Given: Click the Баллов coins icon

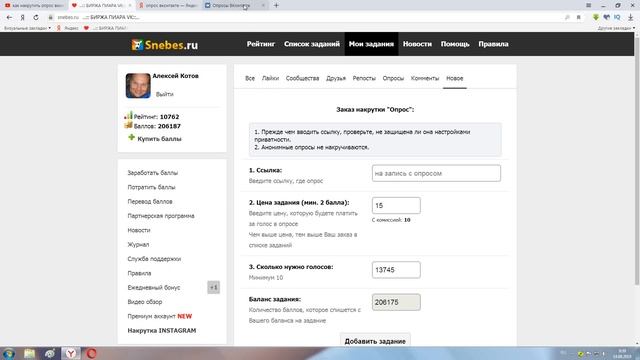Looking at the screenshot, I should 129,125.
